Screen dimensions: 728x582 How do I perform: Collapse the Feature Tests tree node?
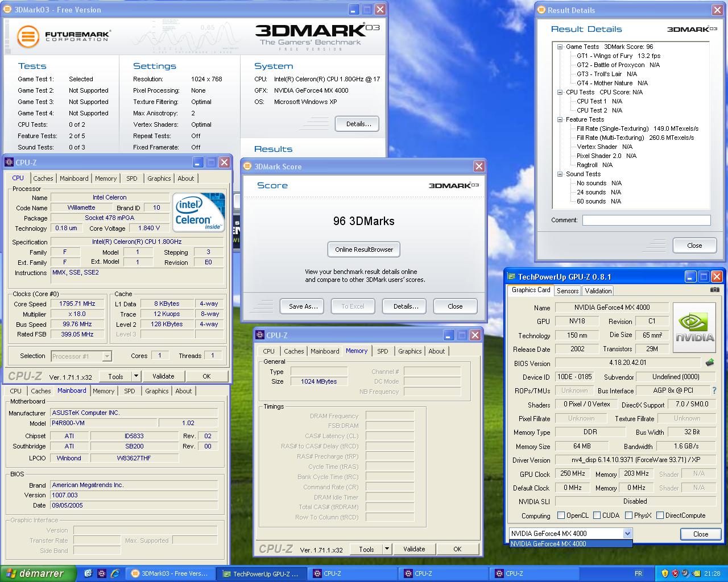click(x=560, y=119)
